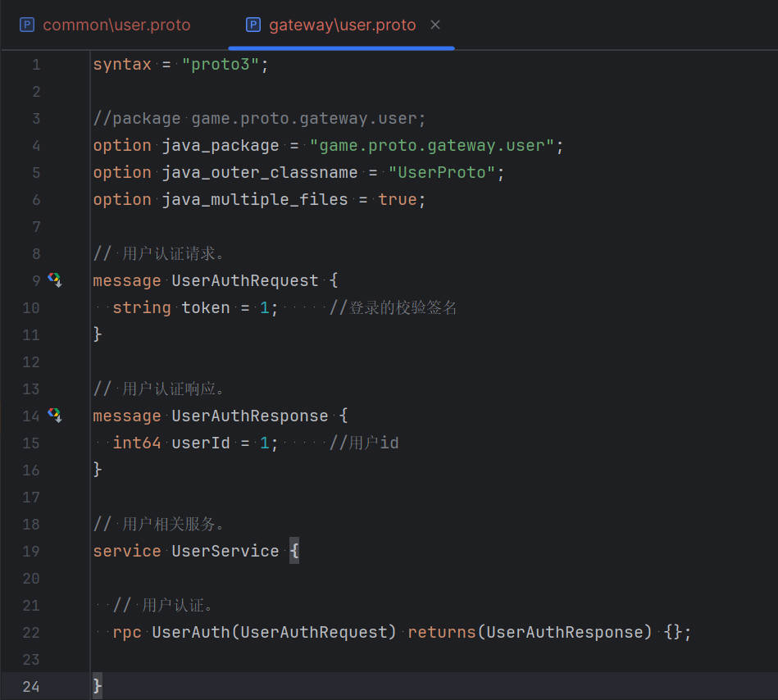Click java_outer_classname option name
This screenshot has height=700, width=778.
(x=260, y=173)
